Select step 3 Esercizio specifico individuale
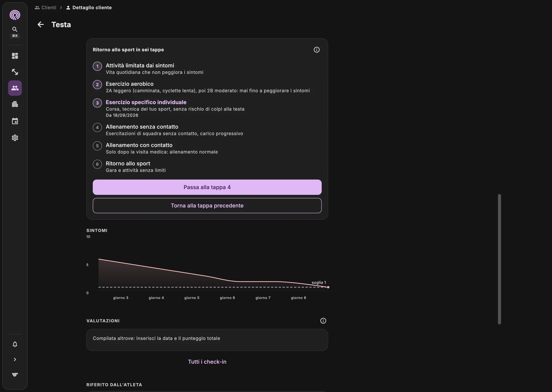This screenshot has height=392, width=552. [x=207, y=109]
